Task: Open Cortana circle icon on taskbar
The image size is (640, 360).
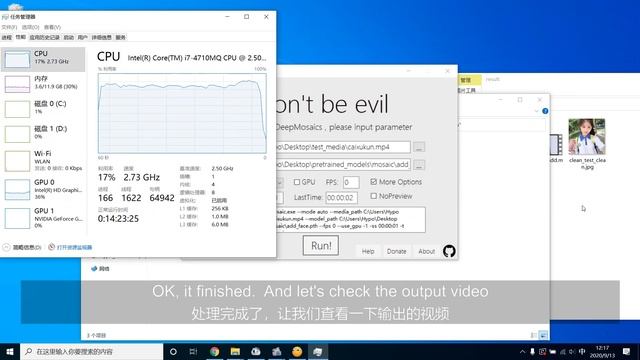Action: tap(173, 351)
